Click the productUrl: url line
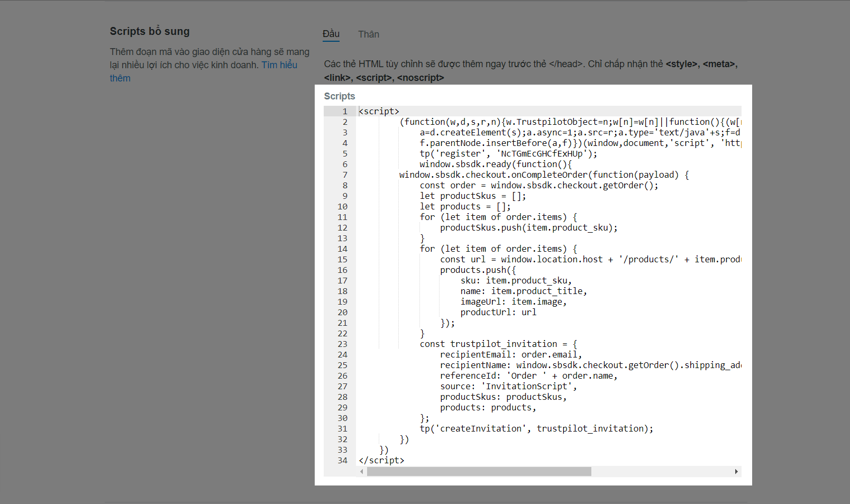 point(498,312)
